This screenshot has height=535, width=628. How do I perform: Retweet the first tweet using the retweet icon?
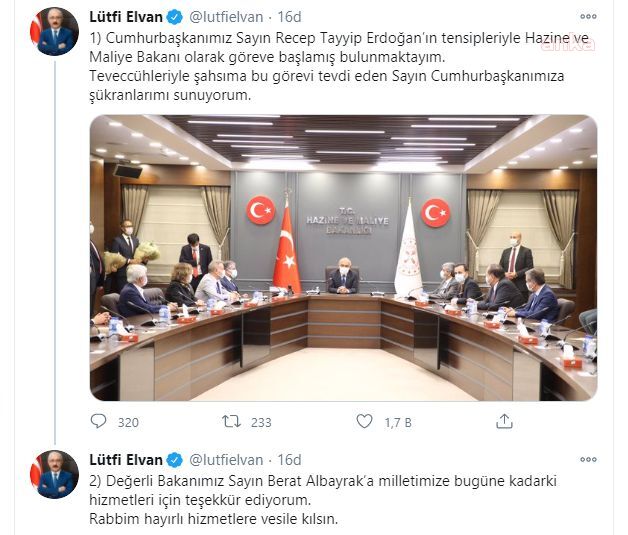pos(231,421)
